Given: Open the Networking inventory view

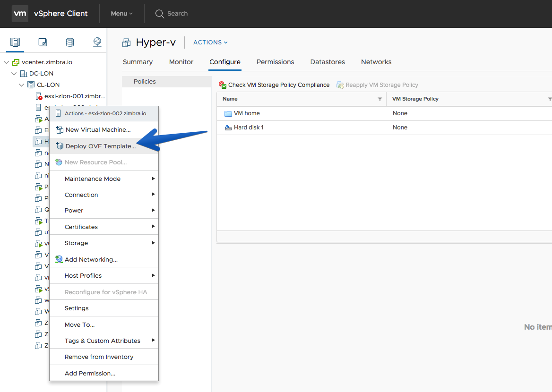Looking at the screenshot, I should [97, 42].
